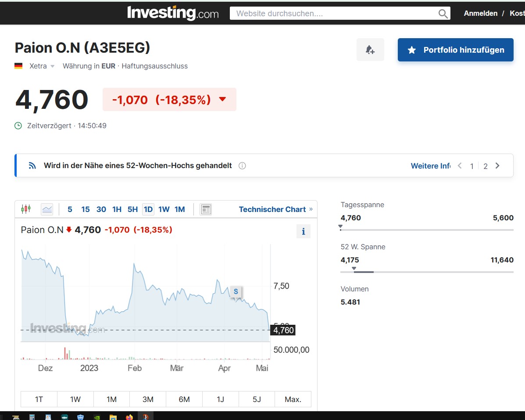This screenshot has height=420, width=525.
Task: Set chart interval to 1W
Action: [x=164, y=209]
